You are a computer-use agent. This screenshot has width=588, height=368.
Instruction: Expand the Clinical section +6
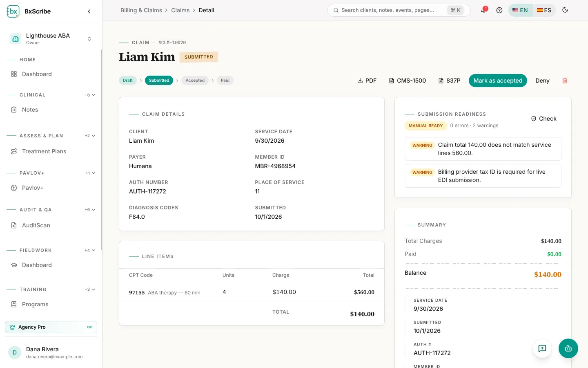tap(90, 95)
